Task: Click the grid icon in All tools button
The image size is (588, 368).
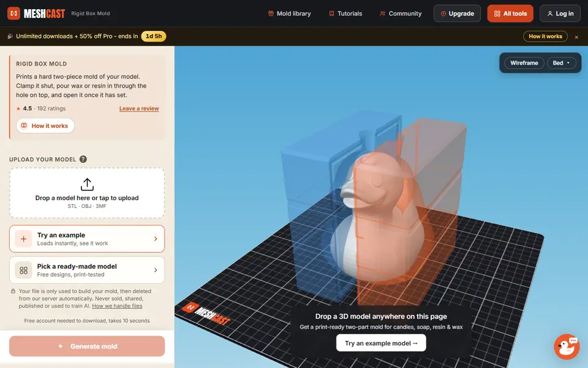Action: [x=497, y=13]
